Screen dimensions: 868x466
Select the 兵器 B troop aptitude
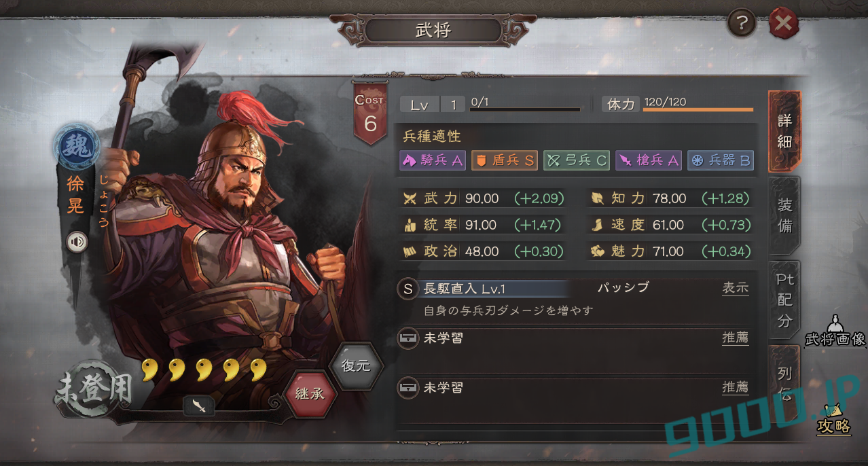[x=721, y=160]
